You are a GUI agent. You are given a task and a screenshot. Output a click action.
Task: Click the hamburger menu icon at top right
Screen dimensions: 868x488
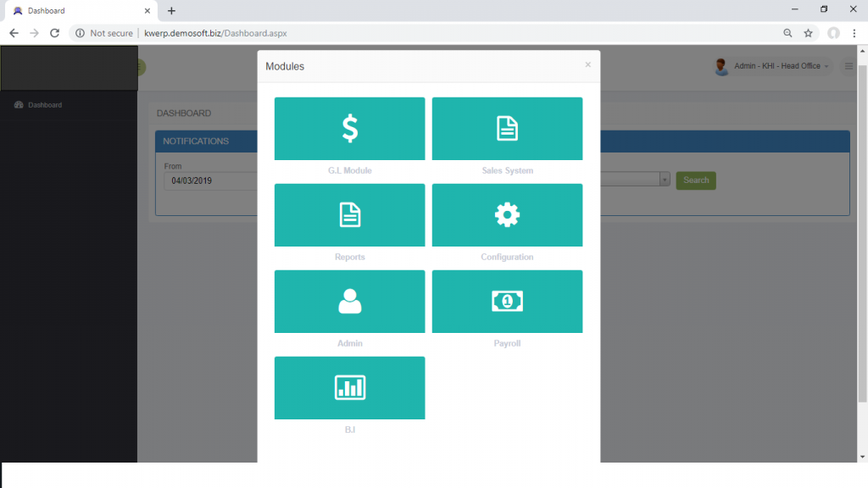click(848, 66)
